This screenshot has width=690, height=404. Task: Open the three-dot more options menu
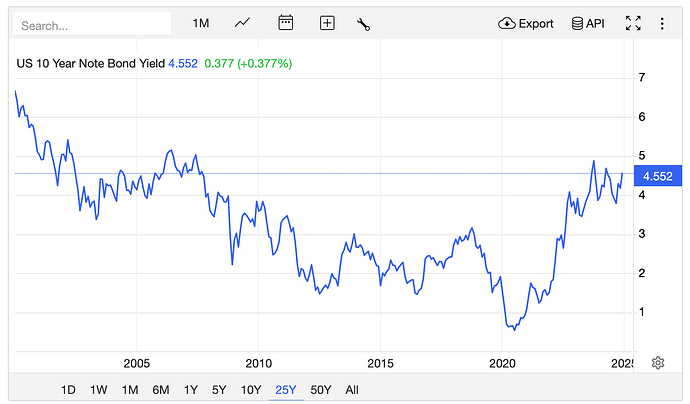point(663,23)
